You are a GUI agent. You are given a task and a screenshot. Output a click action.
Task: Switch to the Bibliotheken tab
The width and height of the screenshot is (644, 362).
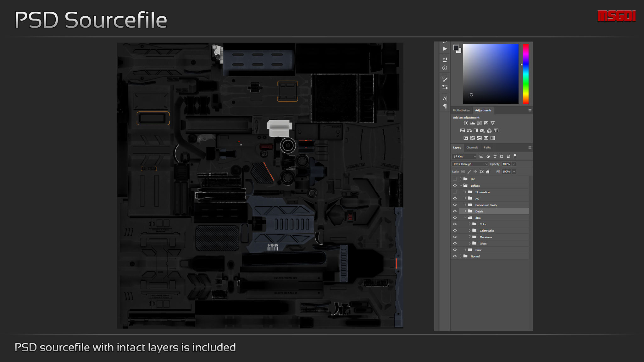click(x=461, y=111)
